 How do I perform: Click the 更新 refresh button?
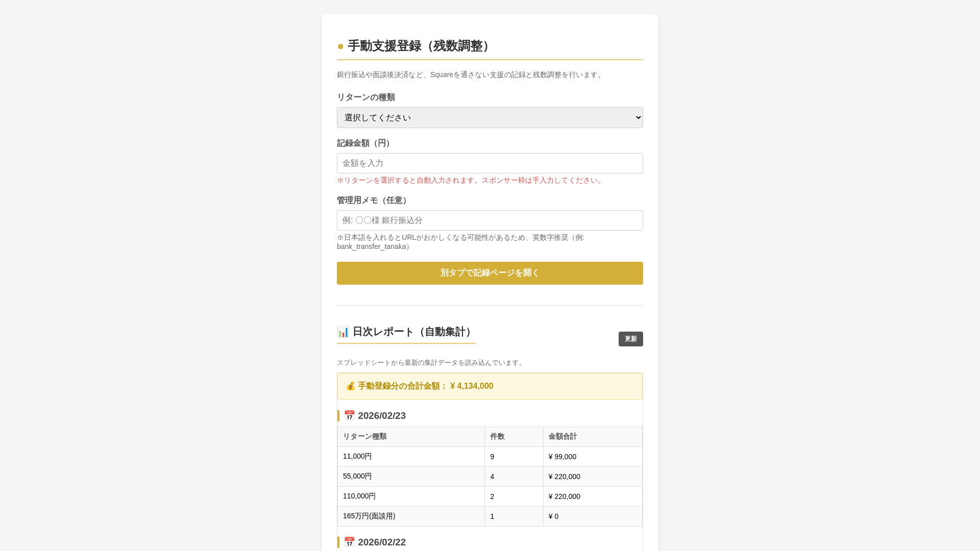pos(631,339)
